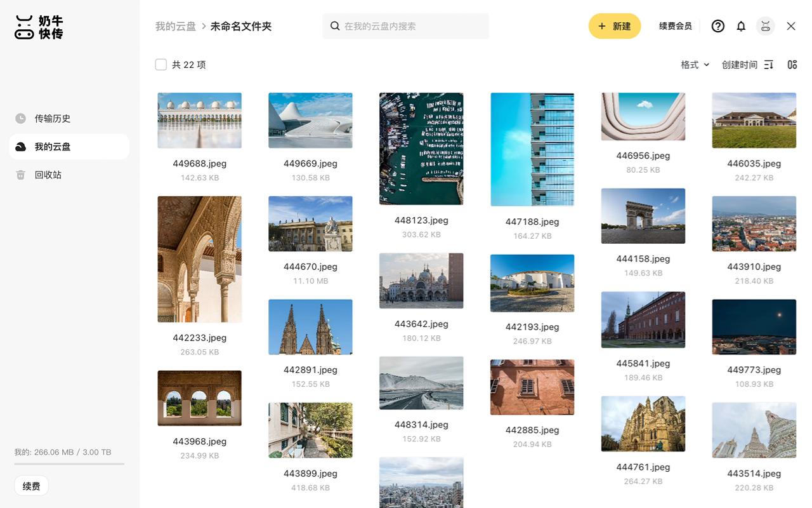The width and height of the screenshot is (812, 508).
Task: Open the user avatar icon
Action: (766, 26)
